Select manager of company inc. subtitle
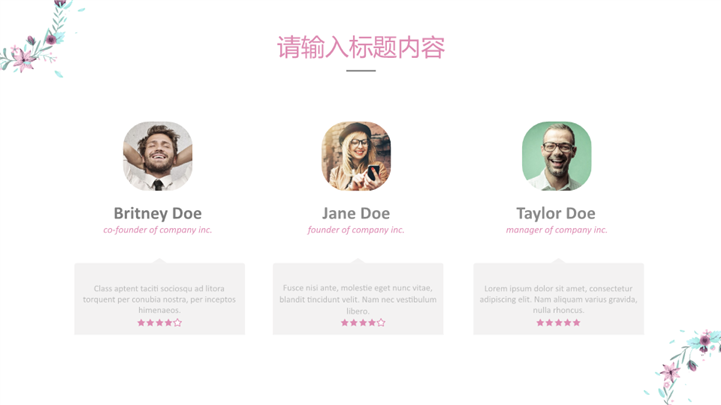Image resolution: width=721 pixels, height=405 pixels. coord(556,230)
